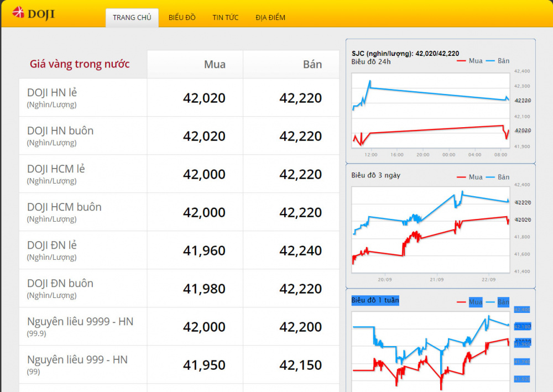This screenshot has height=392, width=553.
Task: Click Nguyên liêu 999 sell price 42,150
Action: point(300,365)
